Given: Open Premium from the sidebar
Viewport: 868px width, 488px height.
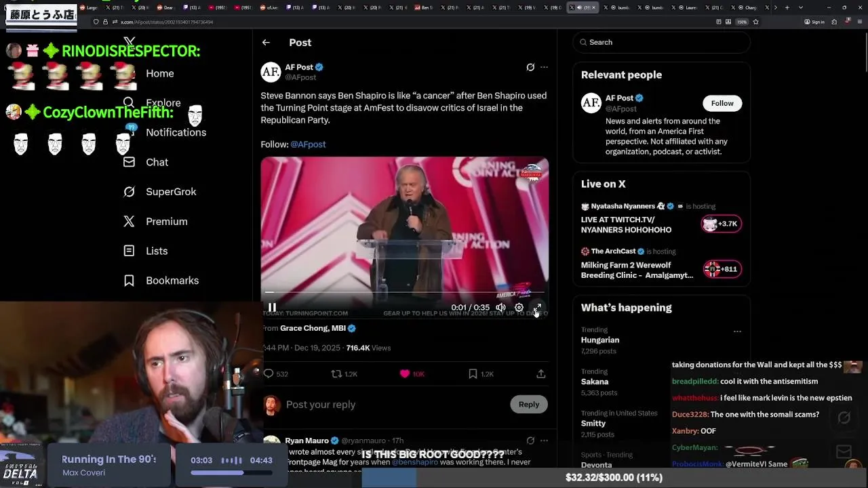Looking at the screenshot, I should (155, 222).
